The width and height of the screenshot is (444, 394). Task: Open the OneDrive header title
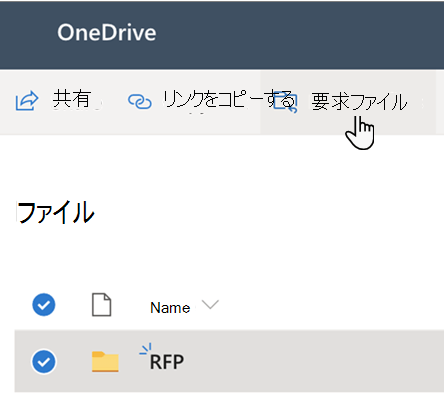click(107, 33)
